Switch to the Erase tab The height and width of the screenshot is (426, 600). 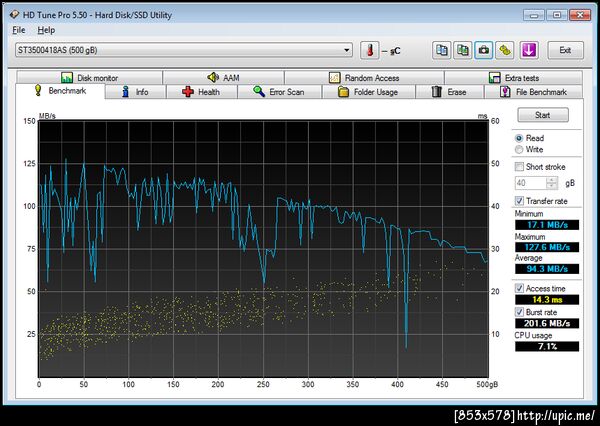(450, 92)
